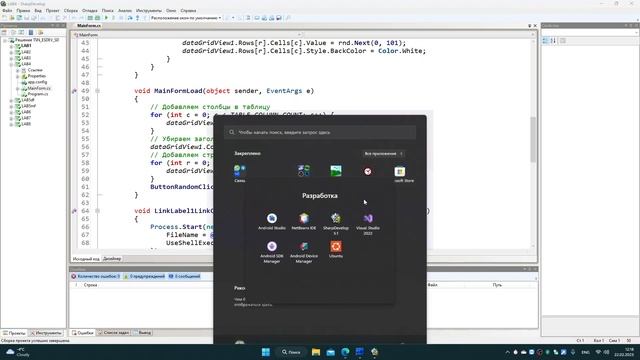Toggle the errors count filter in the Errors panel
The width and height of the screenshot is (640, 360).
point(96,276)
